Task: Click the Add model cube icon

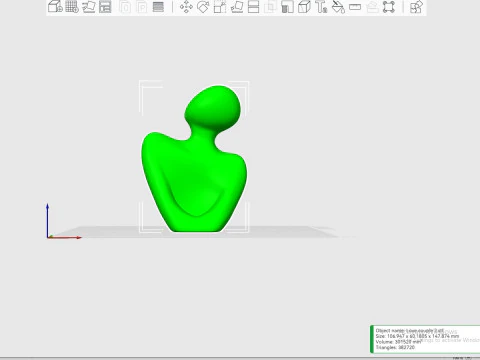Action: tap(55, 7)
